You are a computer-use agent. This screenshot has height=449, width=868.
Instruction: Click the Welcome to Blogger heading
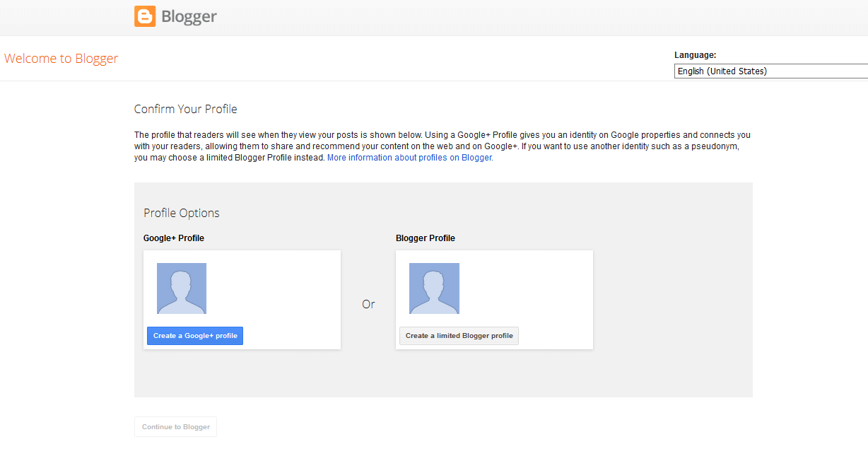61,59
